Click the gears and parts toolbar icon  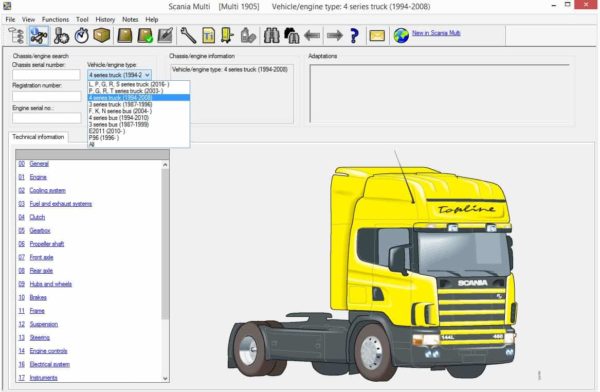point(61,36)
